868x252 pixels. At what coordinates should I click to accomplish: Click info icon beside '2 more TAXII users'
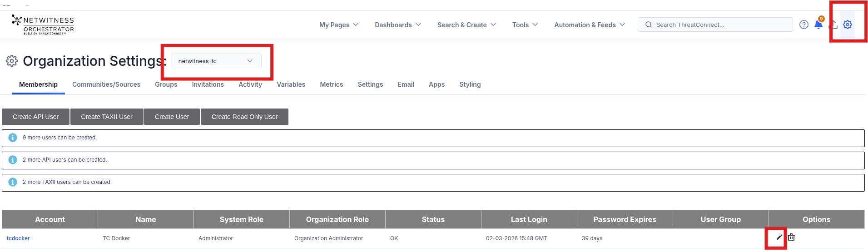point(13,182)
